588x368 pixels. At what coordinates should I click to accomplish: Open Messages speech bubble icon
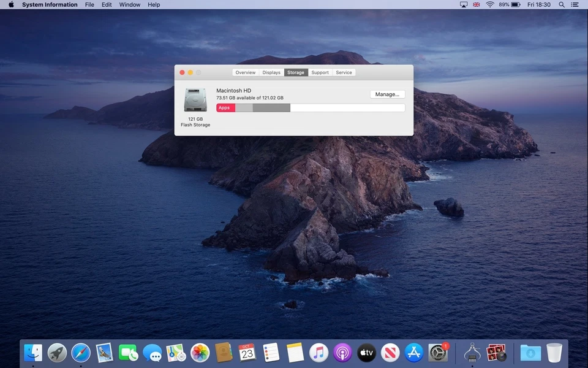(x=152, y=353)
